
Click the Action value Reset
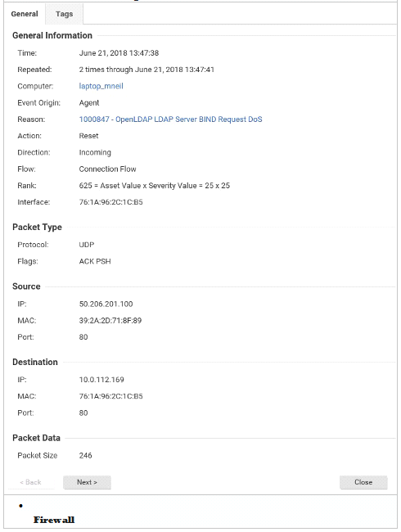pos(88,136)
